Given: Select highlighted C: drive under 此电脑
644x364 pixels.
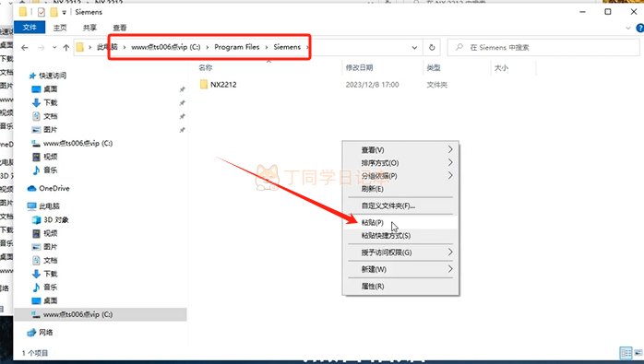Looking at the screenshot, I should (x=101, y=314).
